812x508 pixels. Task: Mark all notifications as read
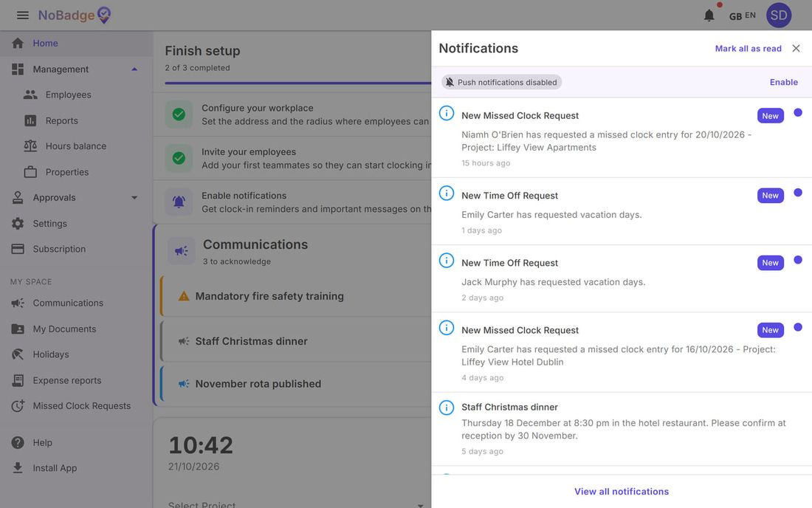click(x=748, y=48)
